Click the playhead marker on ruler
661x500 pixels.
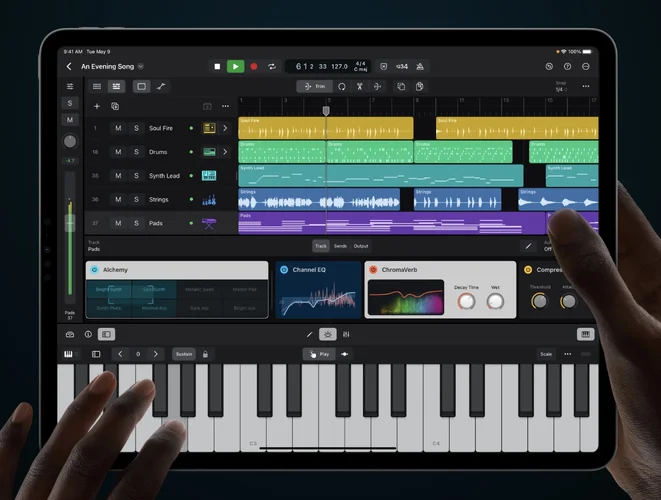326,110
